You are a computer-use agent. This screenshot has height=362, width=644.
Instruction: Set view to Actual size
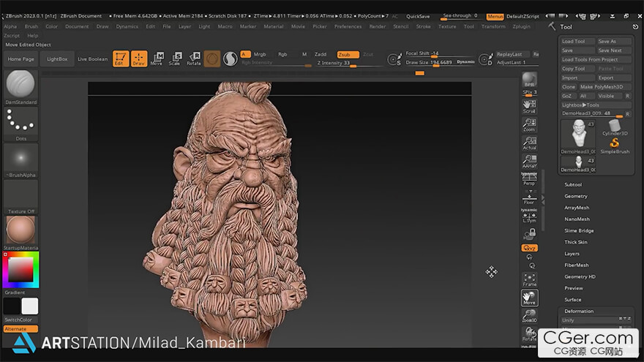click(x=529, y=143)
